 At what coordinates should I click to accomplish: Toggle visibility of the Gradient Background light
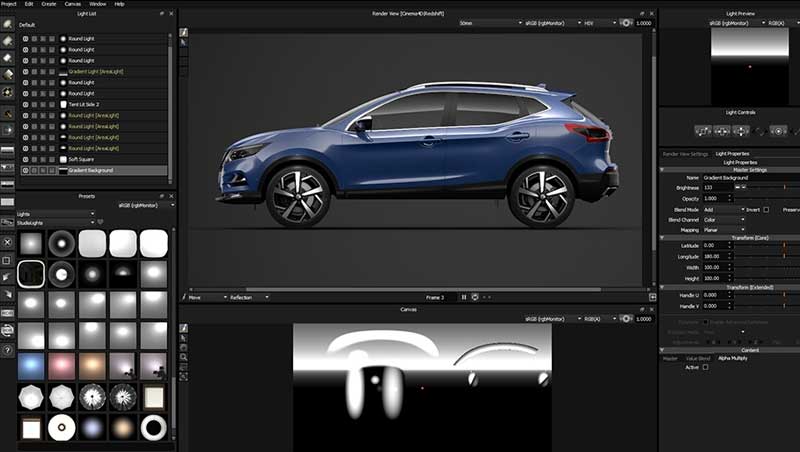(x=26, y=170)
